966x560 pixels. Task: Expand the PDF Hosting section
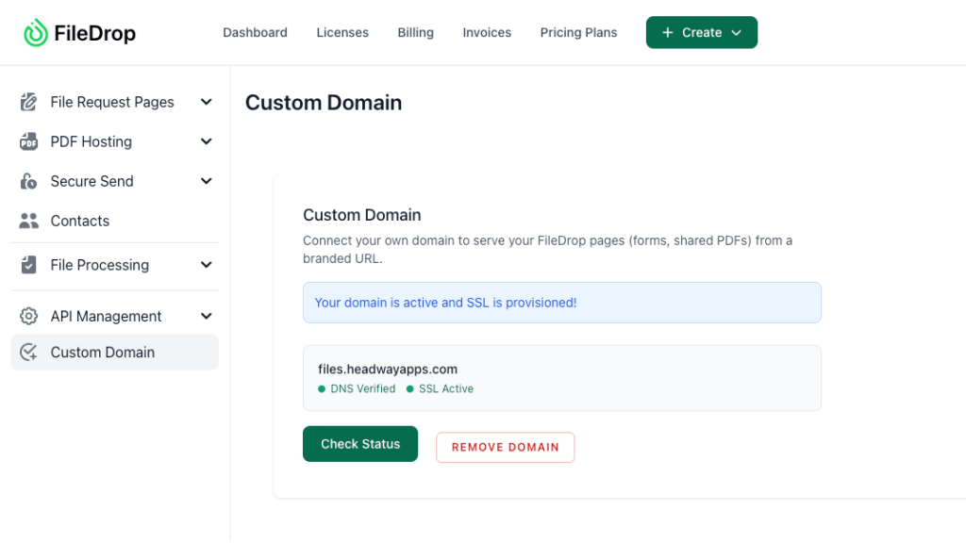206,141
